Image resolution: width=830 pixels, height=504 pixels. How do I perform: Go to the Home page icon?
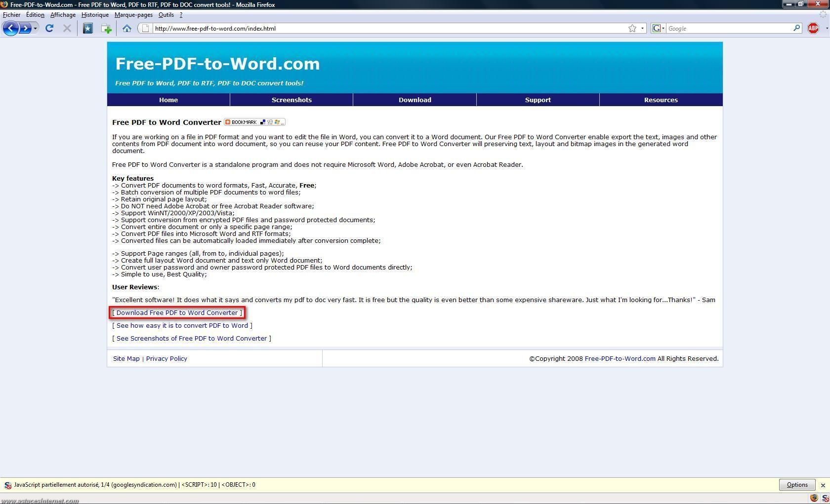pyautogui.click(x=127, y=29)
